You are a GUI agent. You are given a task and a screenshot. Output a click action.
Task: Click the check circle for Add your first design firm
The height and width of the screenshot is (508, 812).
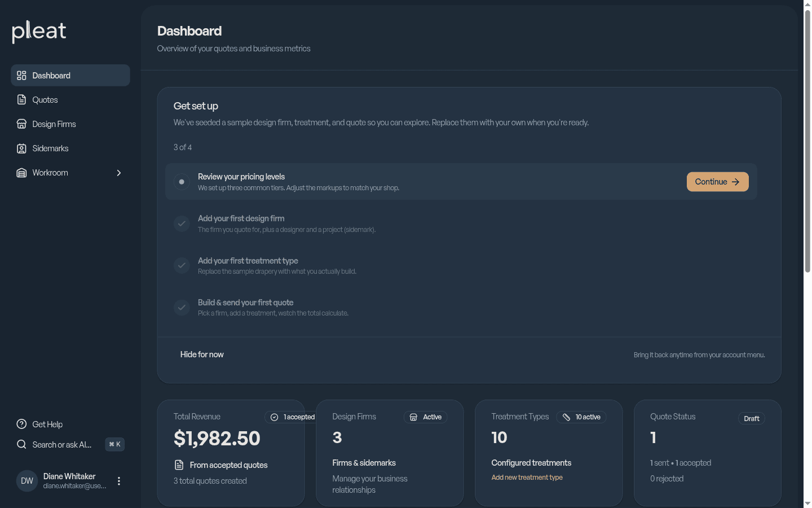[182, 224]
